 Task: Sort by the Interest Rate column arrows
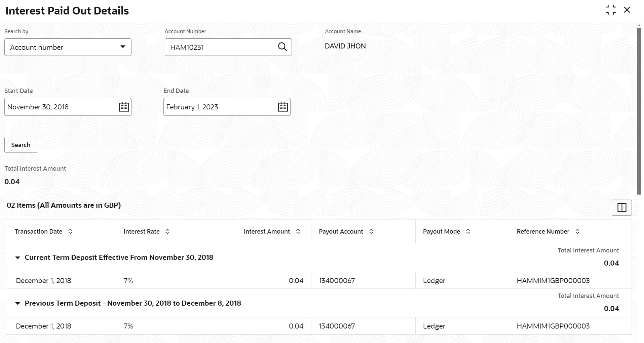click(167, 231)
